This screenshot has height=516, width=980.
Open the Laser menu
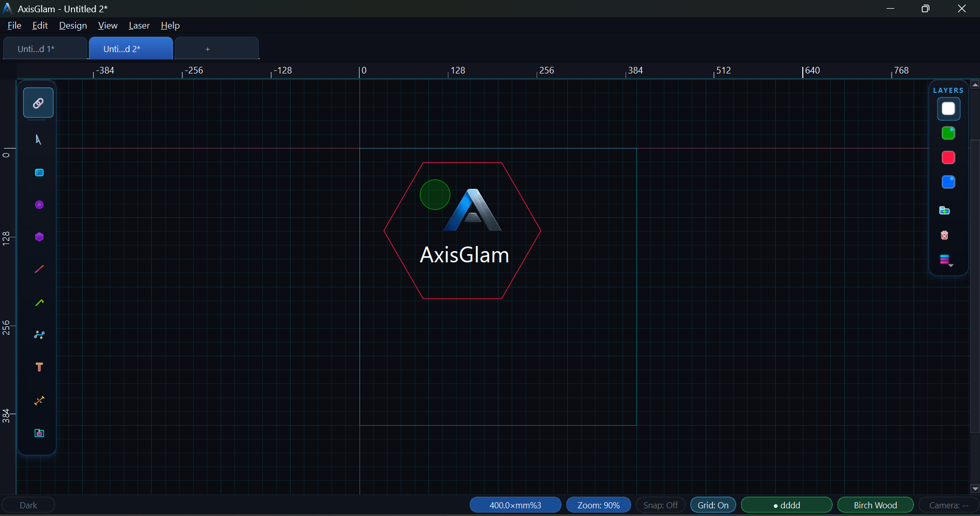pyautogui.click(x=138, y=26)
